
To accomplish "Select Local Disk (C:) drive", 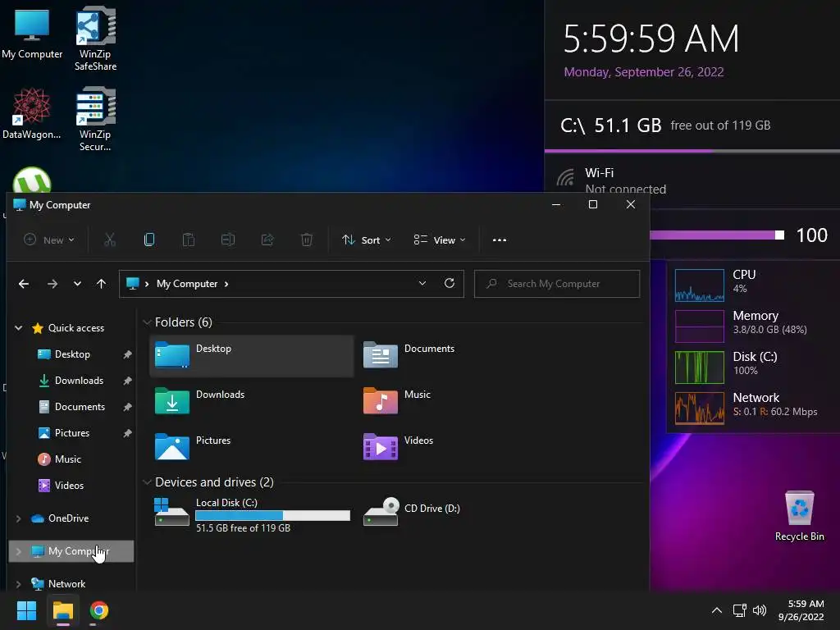I will tap(253, 514).
